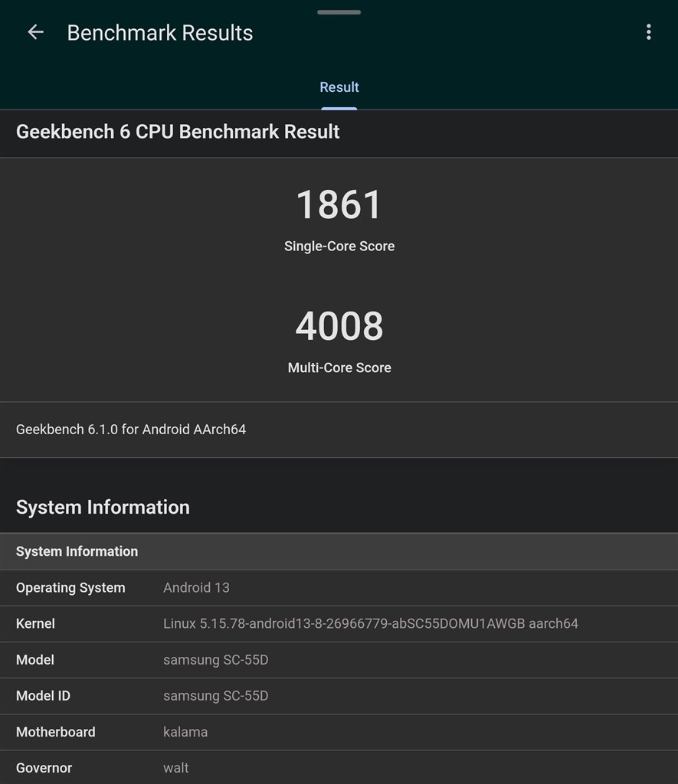
Task: Select the Android 13 value
Action: coord(196,588)
